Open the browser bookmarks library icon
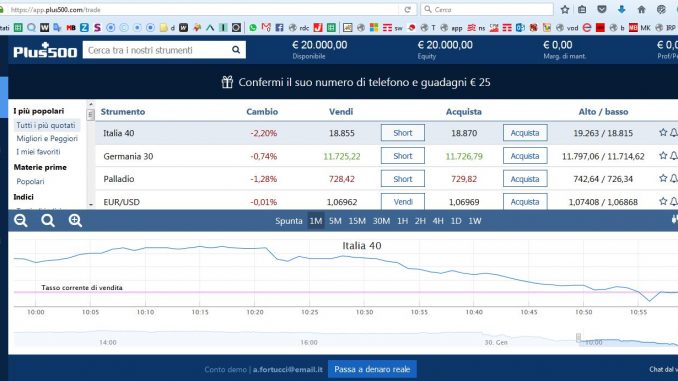Viewport: 678px width, 381px height. 582,10
